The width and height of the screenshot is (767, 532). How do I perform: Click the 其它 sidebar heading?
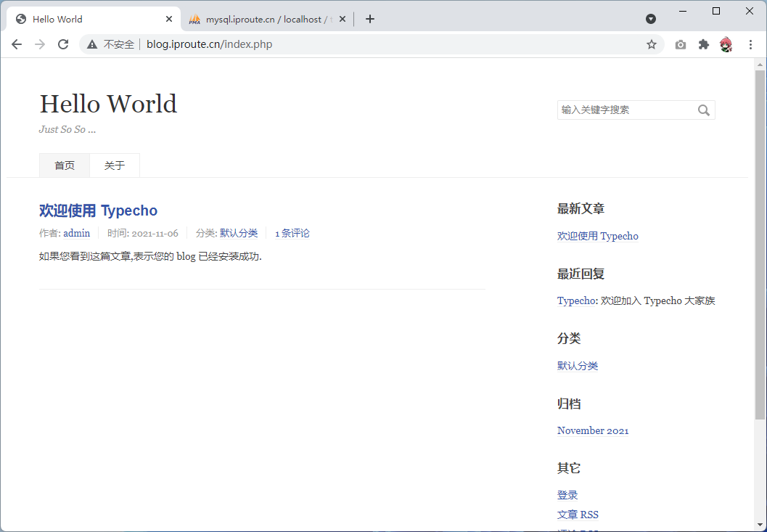point(569,468)
